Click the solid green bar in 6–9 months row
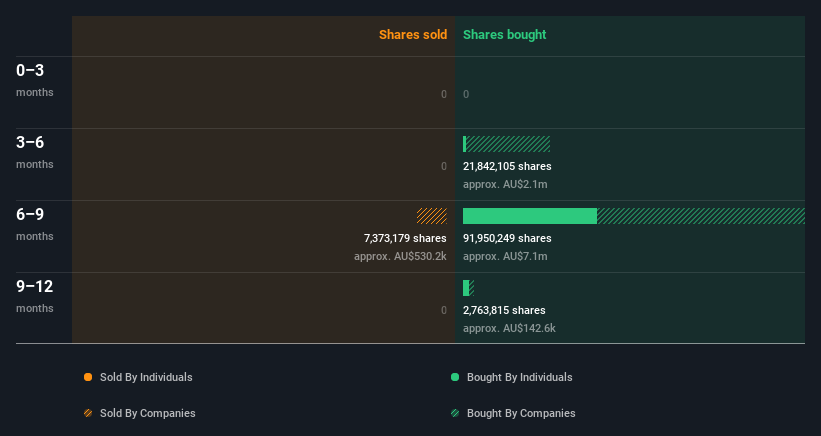The image size is (821, 436). [x=530, y=216]
